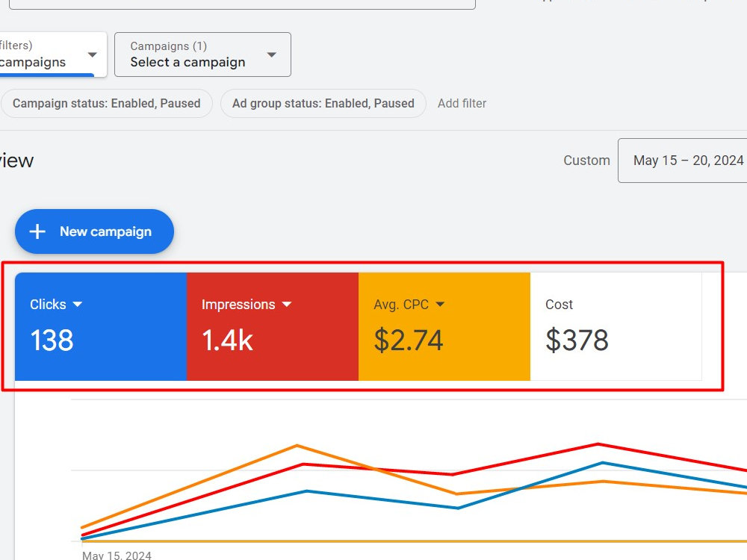
Task: Click the Campaigns (1) label
Action: coord(169,46)
